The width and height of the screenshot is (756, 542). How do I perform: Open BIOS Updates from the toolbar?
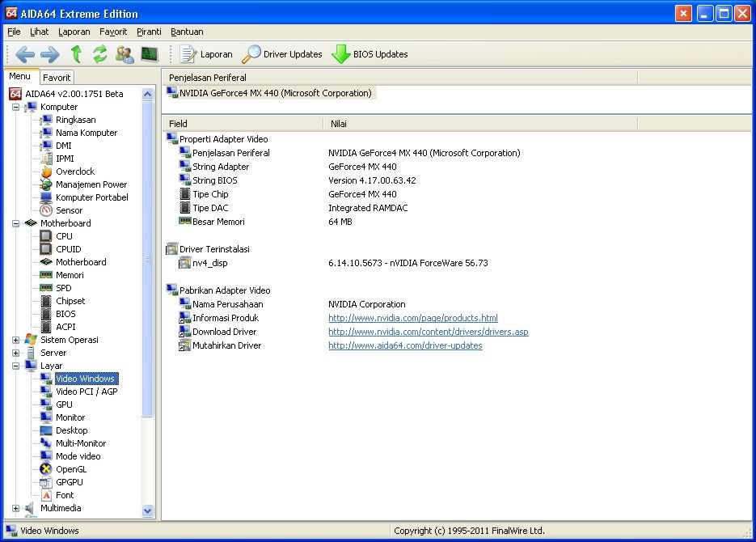[370, 54]
